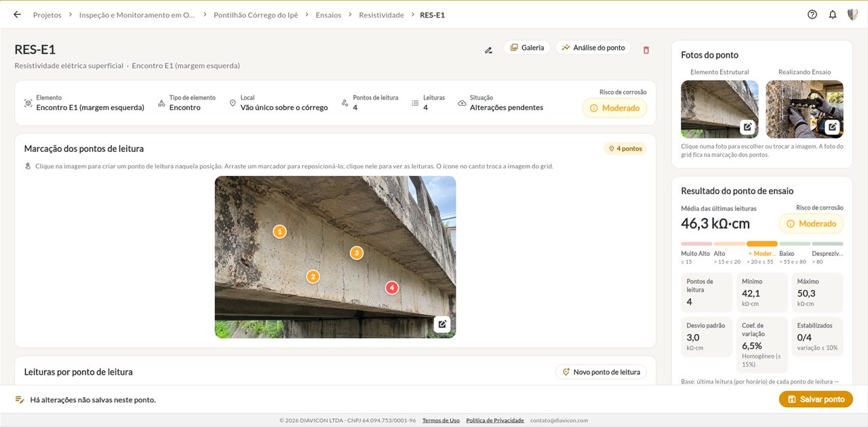Click the Desvio padrão 3,0 card

click(x=706, y=337)
